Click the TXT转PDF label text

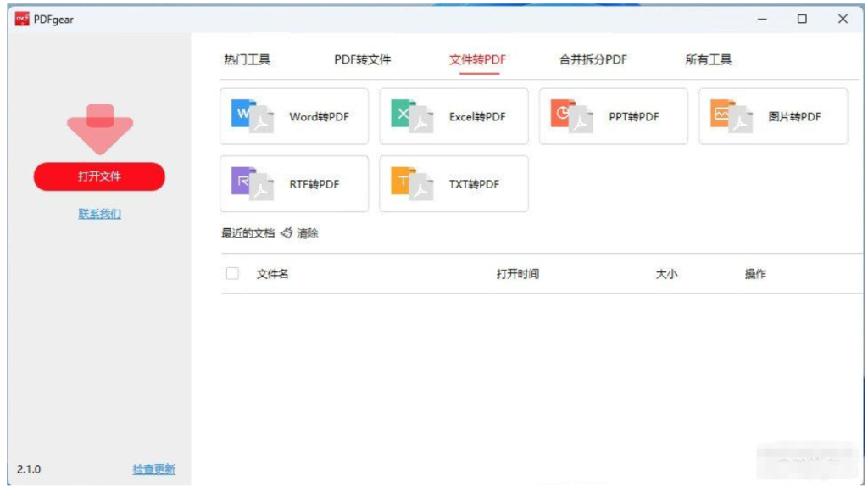pyautogui.click(x=474, y=184)
